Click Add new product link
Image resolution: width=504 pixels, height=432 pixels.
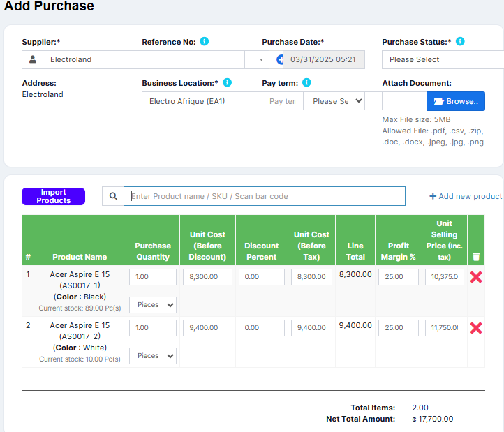(x=466, y=196)
